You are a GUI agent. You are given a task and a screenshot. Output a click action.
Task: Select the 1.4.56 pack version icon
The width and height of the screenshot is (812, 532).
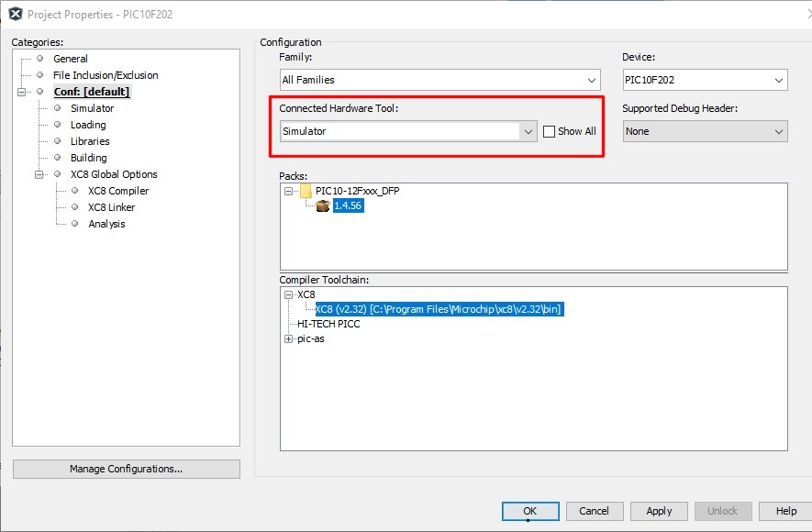(323, 206)
